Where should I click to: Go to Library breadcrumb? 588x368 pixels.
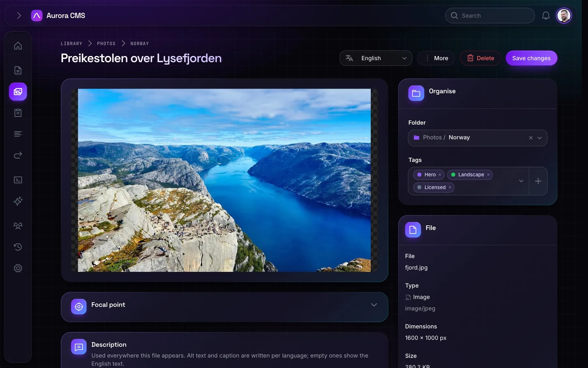pos(72,44)
